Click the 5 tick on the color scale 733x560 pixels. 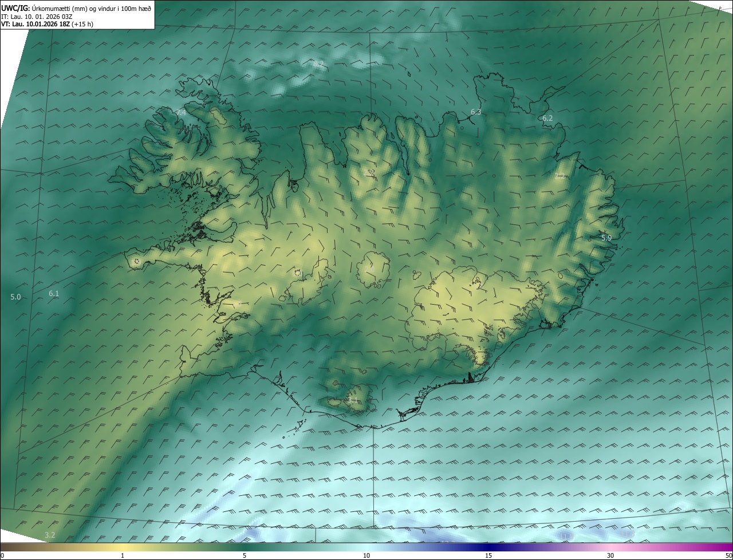coord(245,555)
